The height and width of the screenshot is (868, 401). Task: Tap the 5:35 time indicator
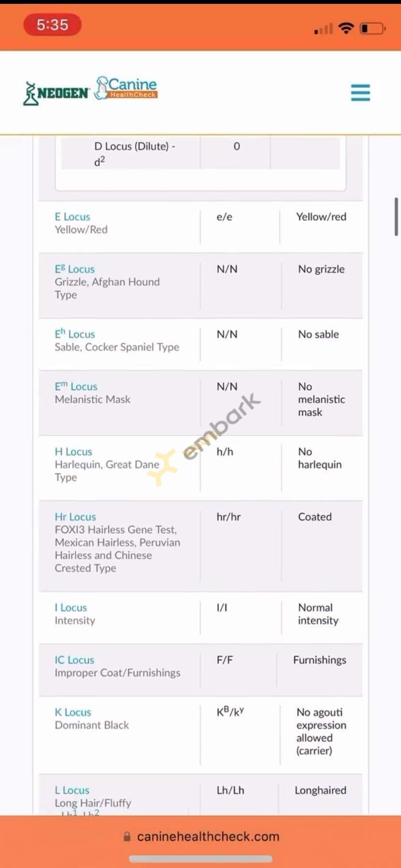(52, 25)
